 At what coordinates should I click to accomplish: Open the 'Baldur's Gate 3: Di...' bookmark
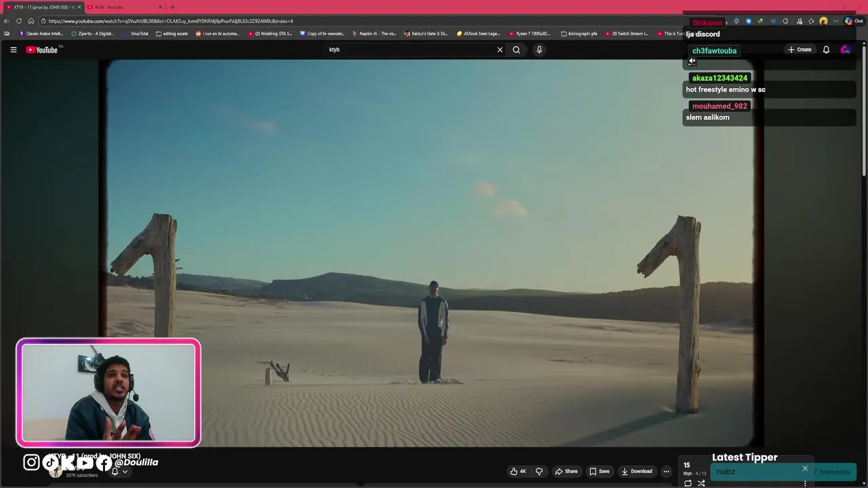(x=426, y=33)
